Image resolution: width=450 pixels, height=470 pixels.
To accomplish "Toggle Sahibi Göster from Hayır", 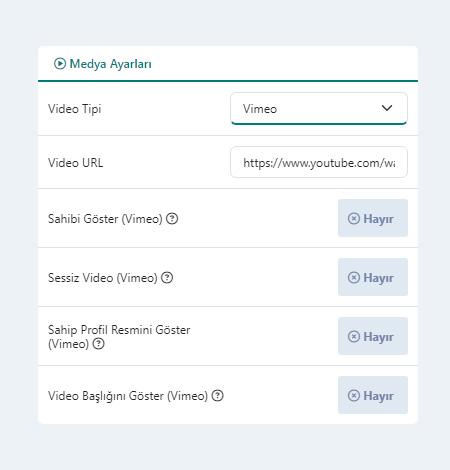I will click(373, 218).
